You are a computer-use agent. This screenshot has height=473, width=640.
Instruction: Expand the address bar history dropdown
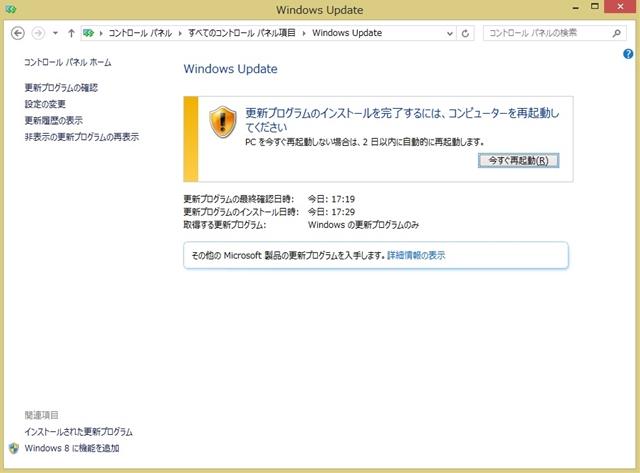[449, 33]
